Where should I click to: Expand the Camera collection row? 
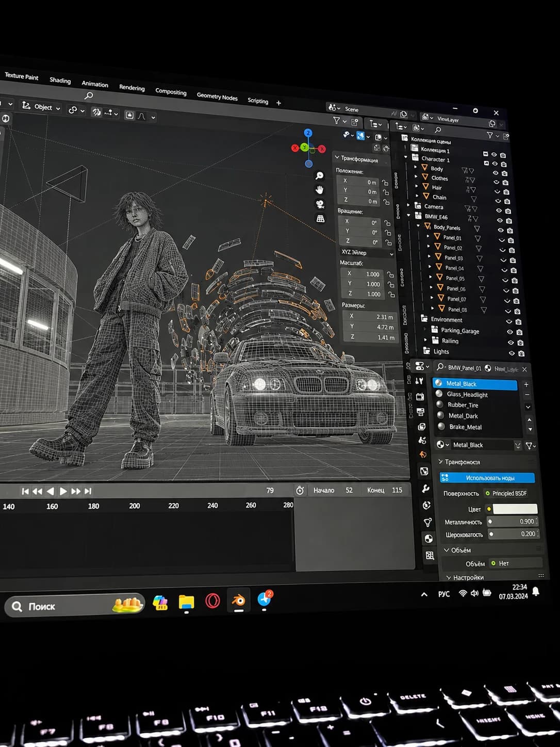408,205
